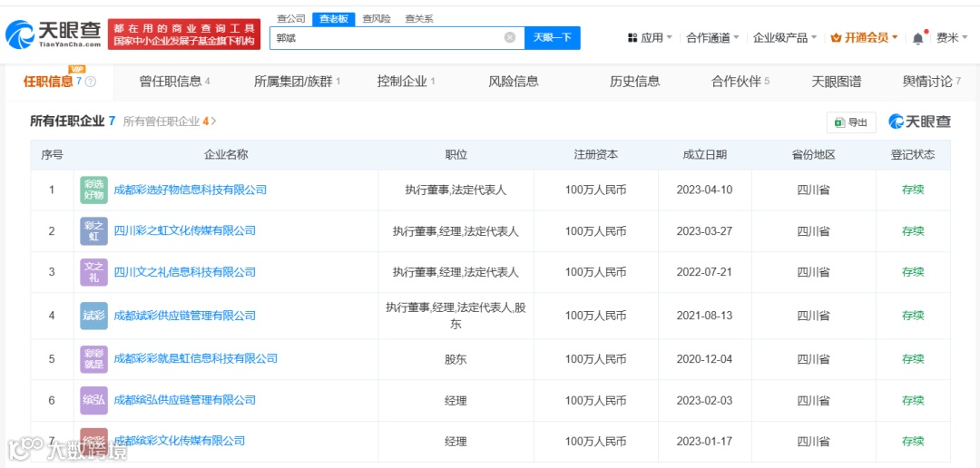Click the 职位 column header
Viewport: 980px width, 468px height.
(x=456, y=155)
